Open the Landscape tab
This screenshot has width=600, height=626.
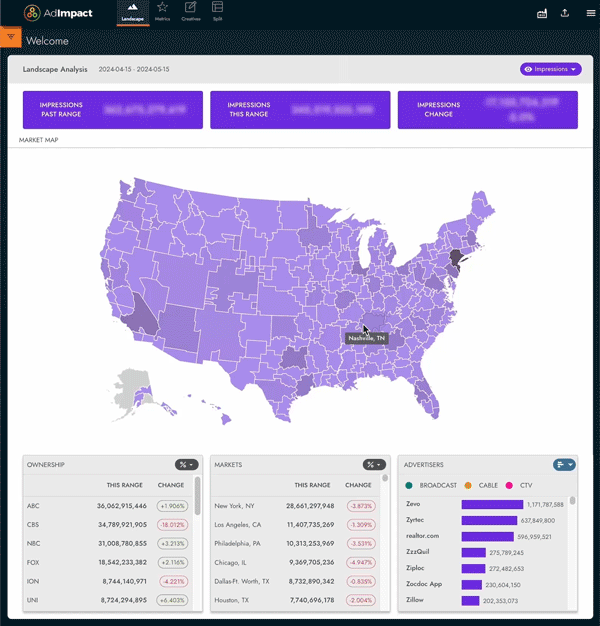coord(133,12)
